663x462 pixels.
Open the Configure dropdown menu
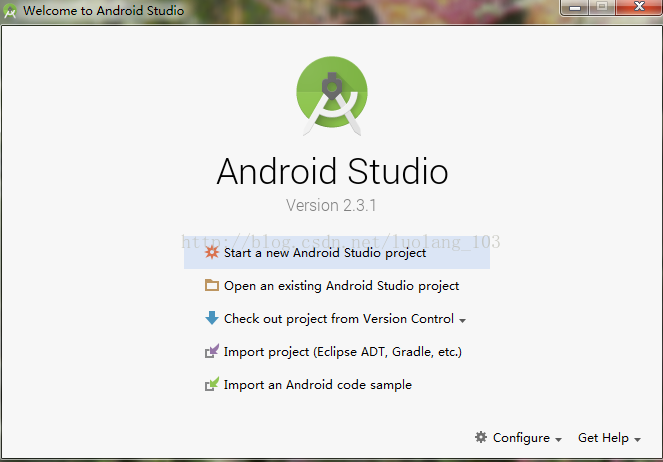click(x=518, y=437)
